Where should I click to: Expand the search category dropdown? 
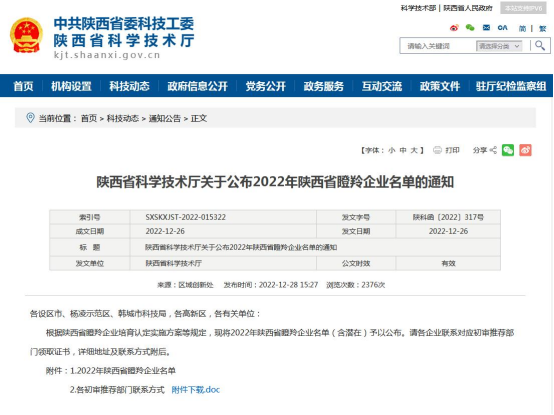[499, 46]
